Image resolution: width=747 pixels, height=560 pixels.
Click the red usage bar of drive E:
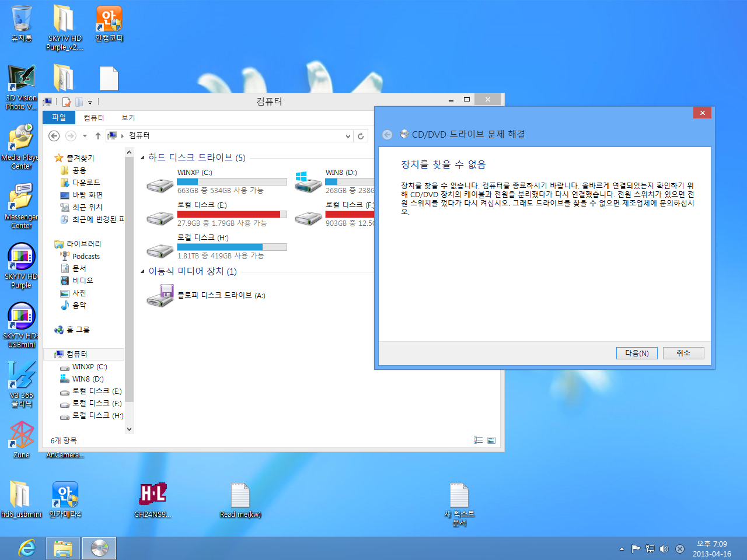(x=229, y=214)
